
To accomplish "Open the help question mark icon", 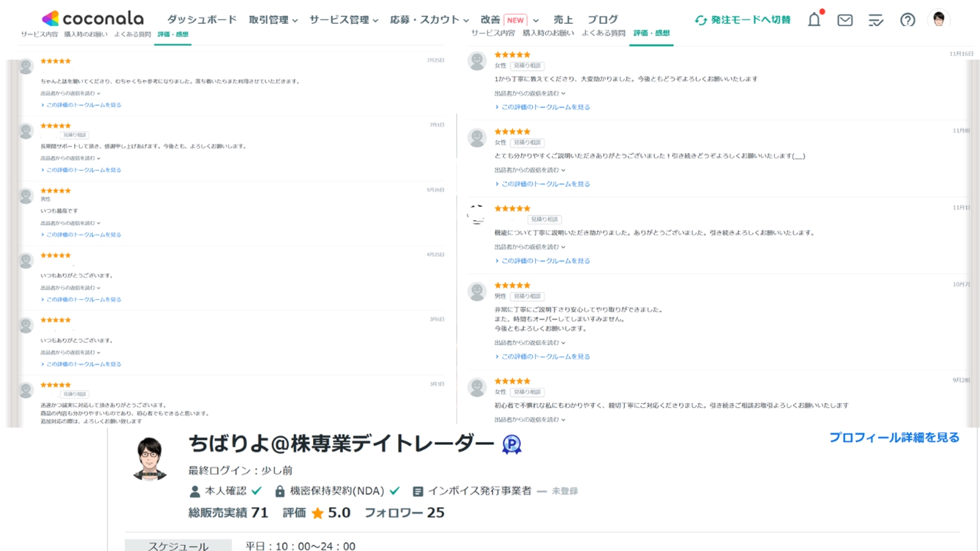I will [x=908, y=20].
